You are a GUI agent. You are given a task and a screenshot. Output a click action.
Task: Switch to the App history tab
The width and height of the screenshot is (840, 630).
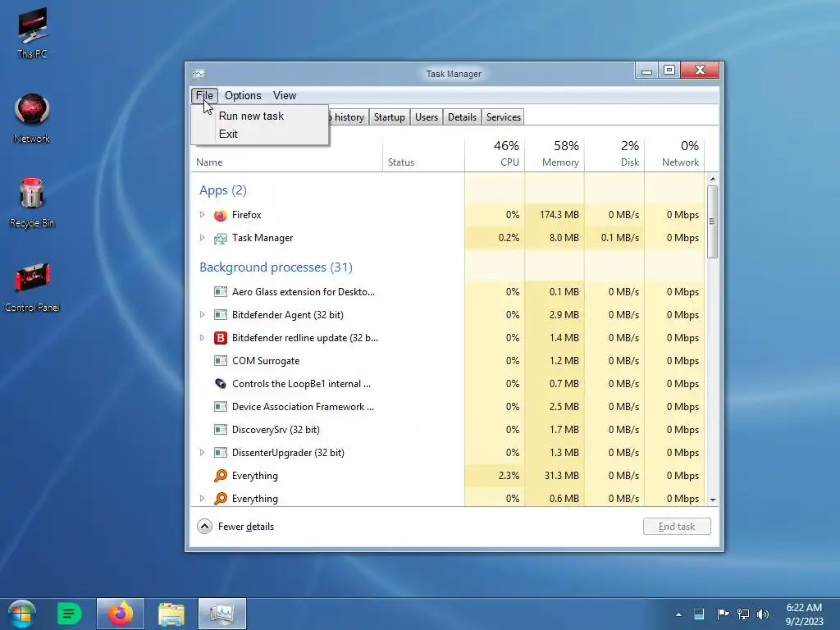pyautogui.click(x=348, y=117)
